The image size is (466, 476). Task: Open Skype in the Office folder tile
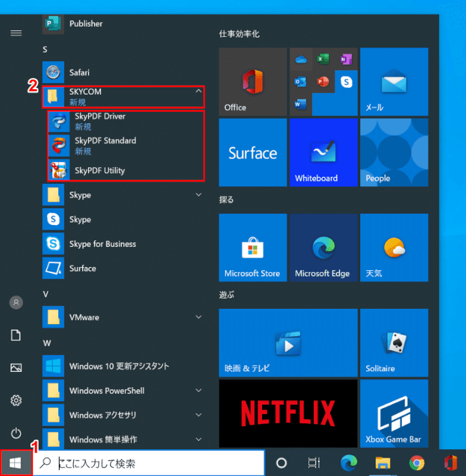click(346, 82)
